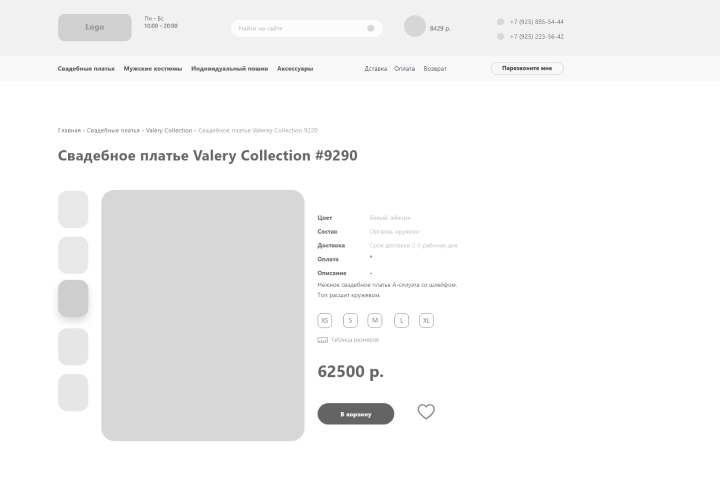
Task: Pick size L option
Action: click(401, 320)
